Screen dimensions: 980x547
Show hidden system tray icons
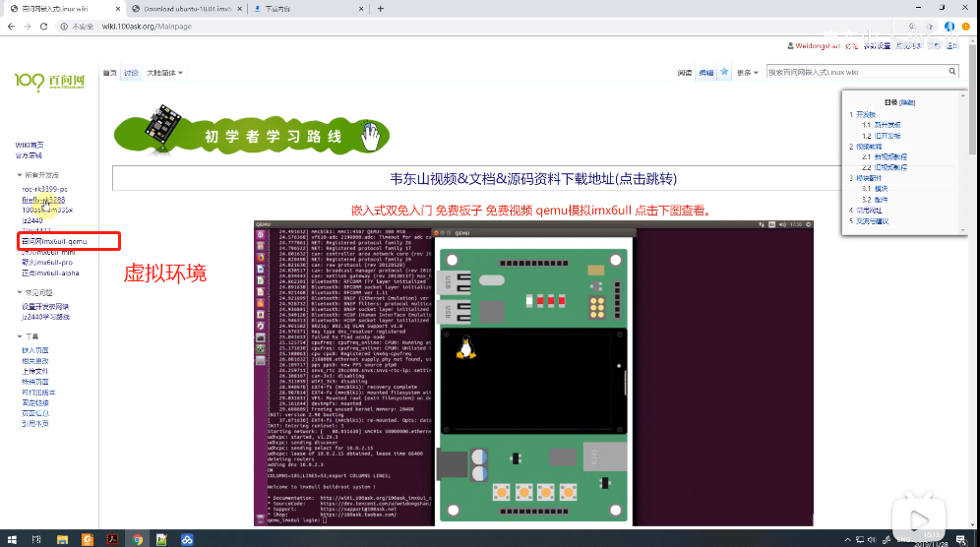tap(847, 539)
